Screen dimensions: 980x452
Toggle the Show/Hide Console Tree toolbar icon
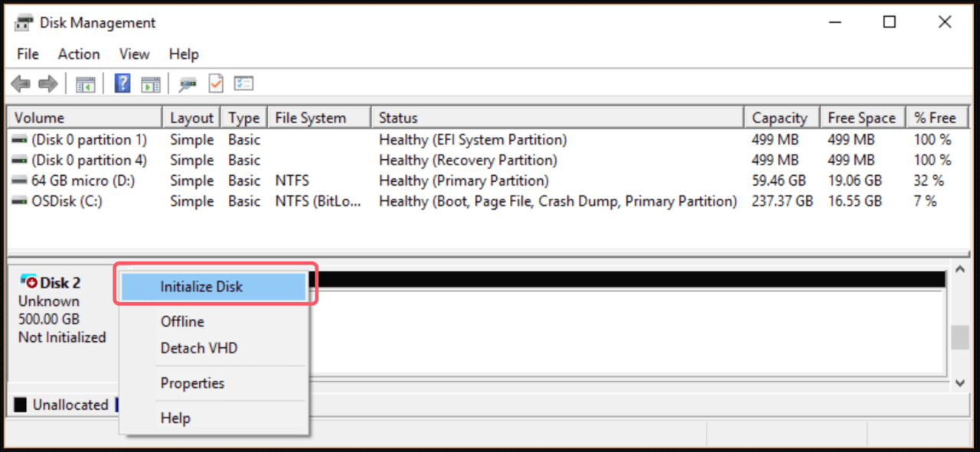tap(86, 83)
